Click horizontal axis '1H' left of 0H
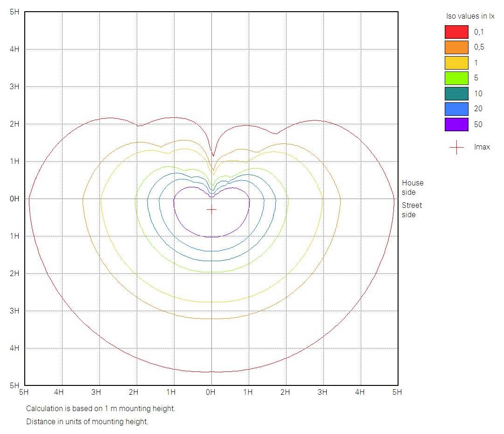 [x=171, y=392]
